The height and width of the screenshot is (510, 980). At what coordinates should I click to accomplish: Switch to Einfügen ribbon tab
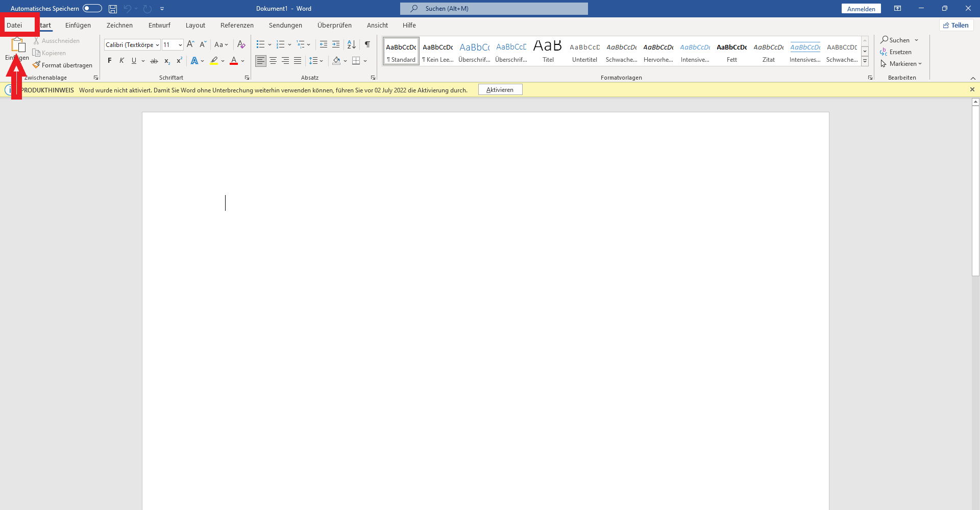tap(78, 25)
